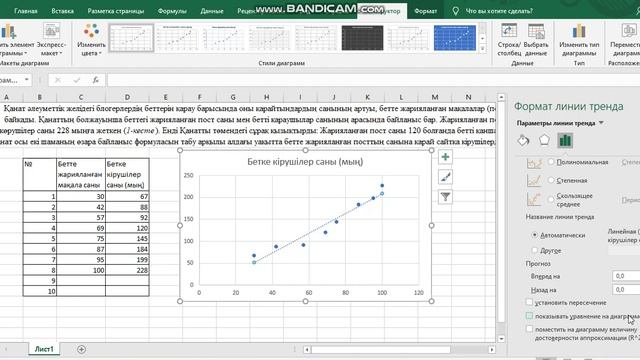Select blue background chart style thumbnail
The width and height of the screenshot is (640, 360).
[x=455, y=38]
